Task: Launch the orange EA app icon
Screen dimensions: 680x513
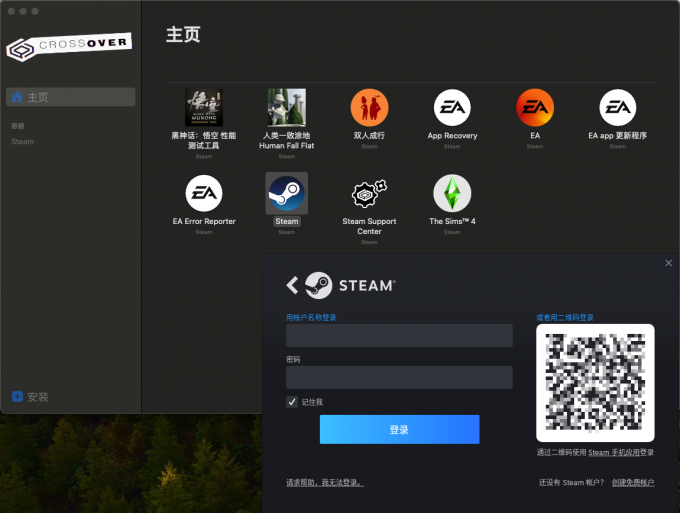Action: tap(535, 107)
